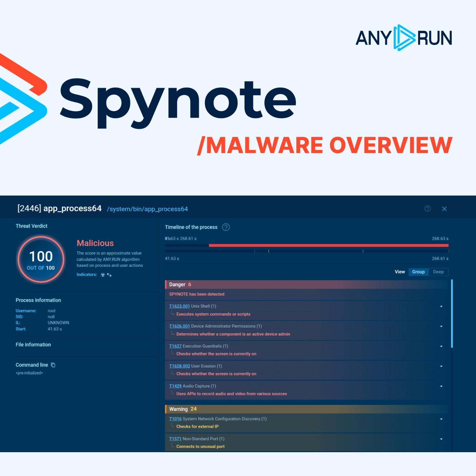Close the process details panel
This screenshot has width=476, height=476.
[444, 209]
